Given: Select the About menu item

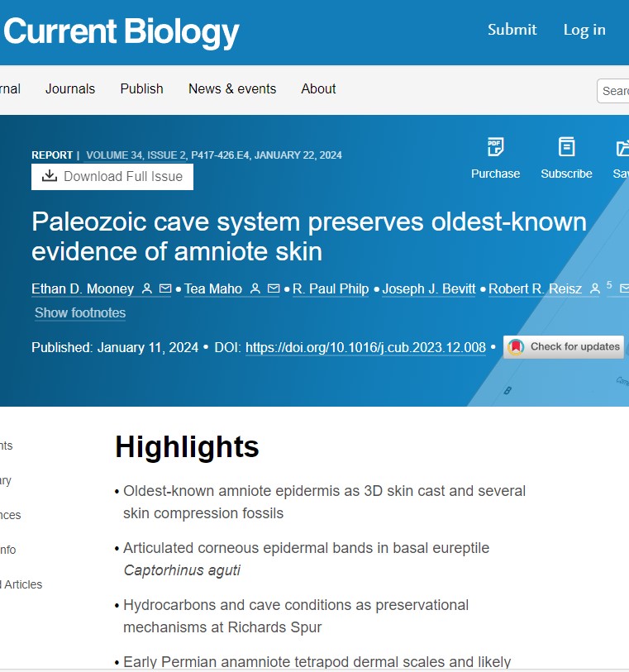Looking at the screenshot, I should [318, 89].
